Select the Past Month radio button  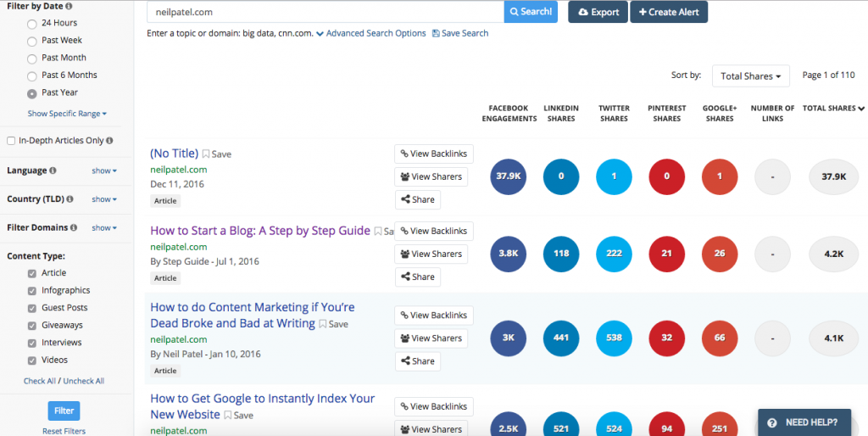tap(32, 59)
